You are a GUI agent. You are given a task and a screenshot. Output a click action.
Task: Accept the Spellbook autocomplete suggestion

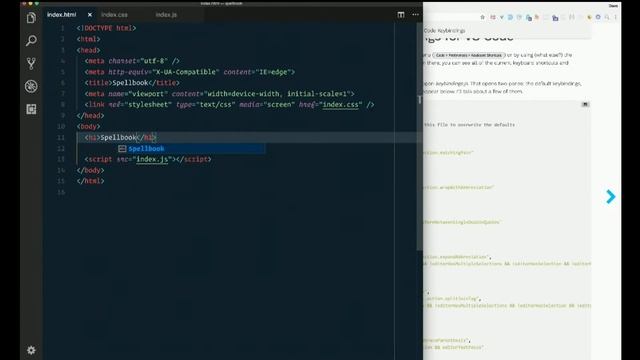[191, 149]
